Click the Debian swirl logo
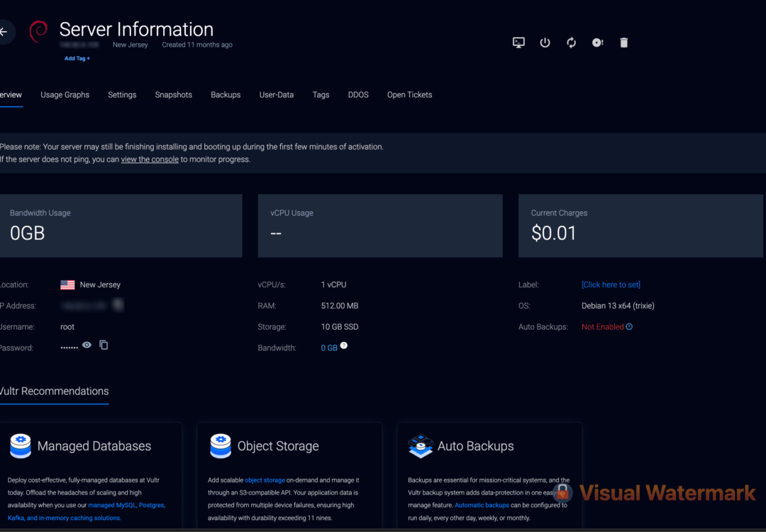The image size is (766, 532). click(x=38, y=32)
